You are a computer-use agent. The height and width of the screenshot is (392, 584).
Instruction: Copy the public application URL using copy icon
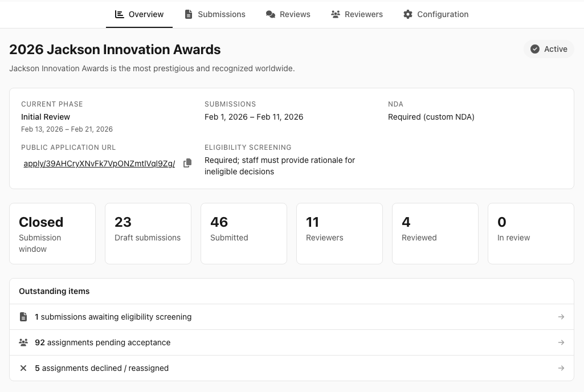pos(187,163)
